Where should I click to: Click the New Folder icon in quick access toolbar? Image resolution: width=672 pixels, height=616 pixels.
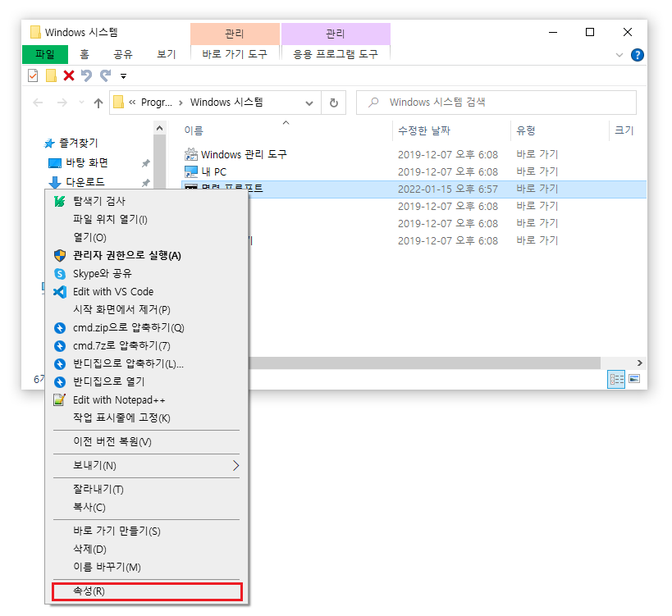click(x=51, y=75)
